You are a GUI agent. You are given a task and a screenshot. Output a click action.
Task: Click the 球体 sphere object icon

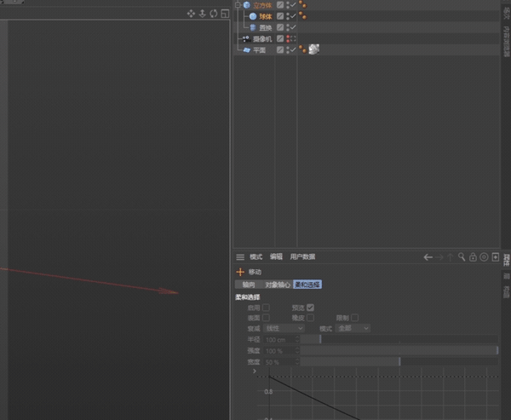(x=253, y=16)
